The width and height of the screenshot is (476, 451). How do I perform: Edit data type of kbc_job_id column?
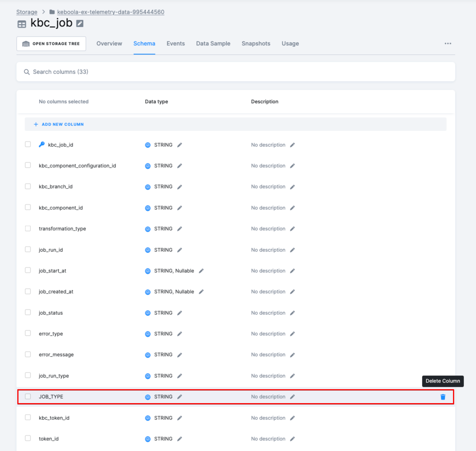(180, 145)
